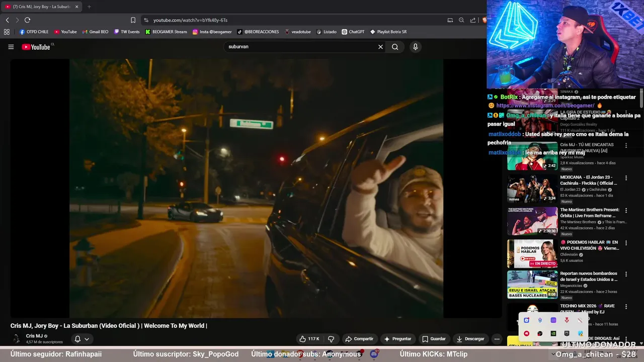This screenshot has height=362, width=644.
Task: Click the main video player
Action: click(x=256, y=189)
